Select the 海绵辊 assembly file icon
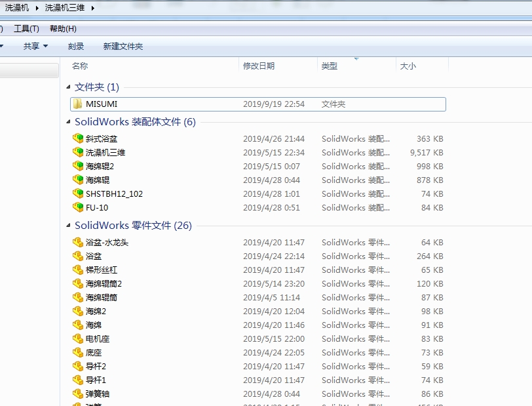Image resolution: width=532 pixels, height=406 pixels. pyautogui.click(x=78, y=180)
